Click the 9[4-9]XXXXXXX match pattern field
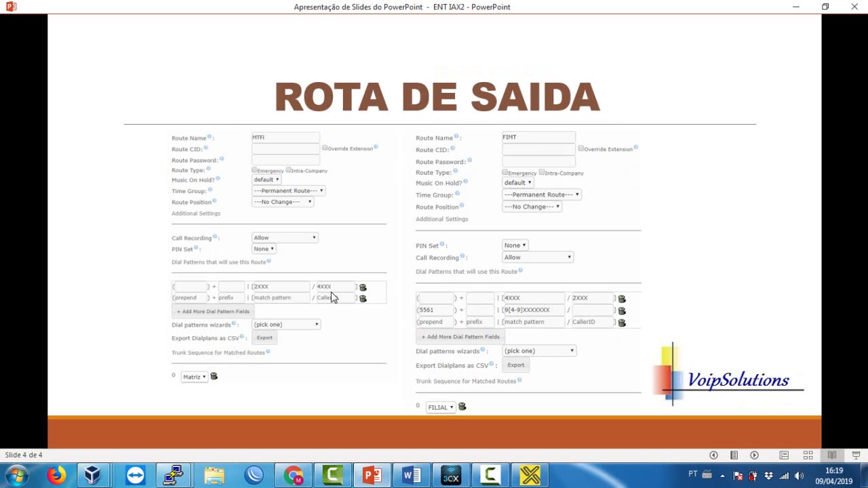Screen dimensions: 868x488 533,310
